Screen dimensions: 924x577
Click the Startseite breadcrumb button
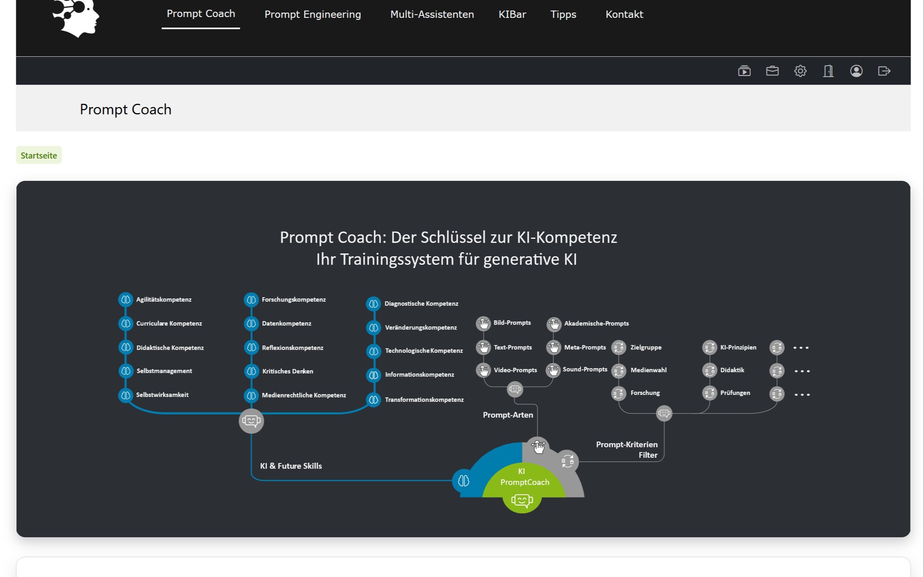[x=39, y=155]
